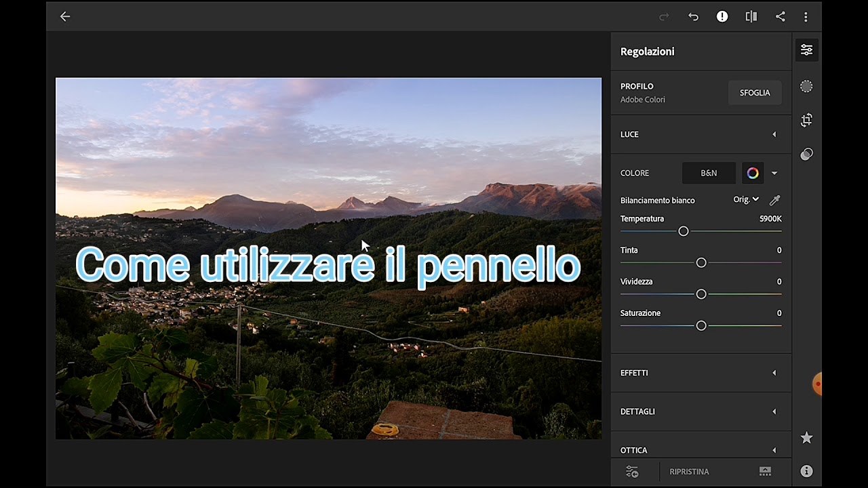
Task: Click the Bilanciamento bianco label
Action: [x=657, y=200]
